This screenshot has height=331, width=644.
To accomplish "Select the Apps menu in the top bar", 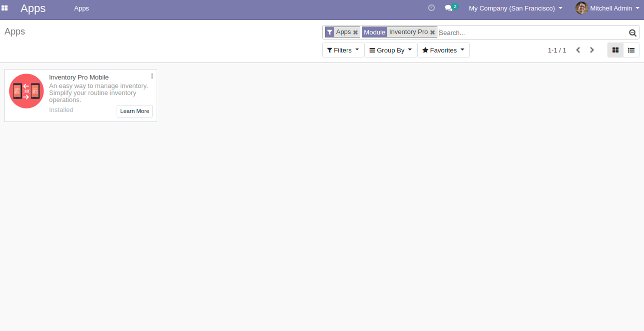I will [x=81, y=8].
